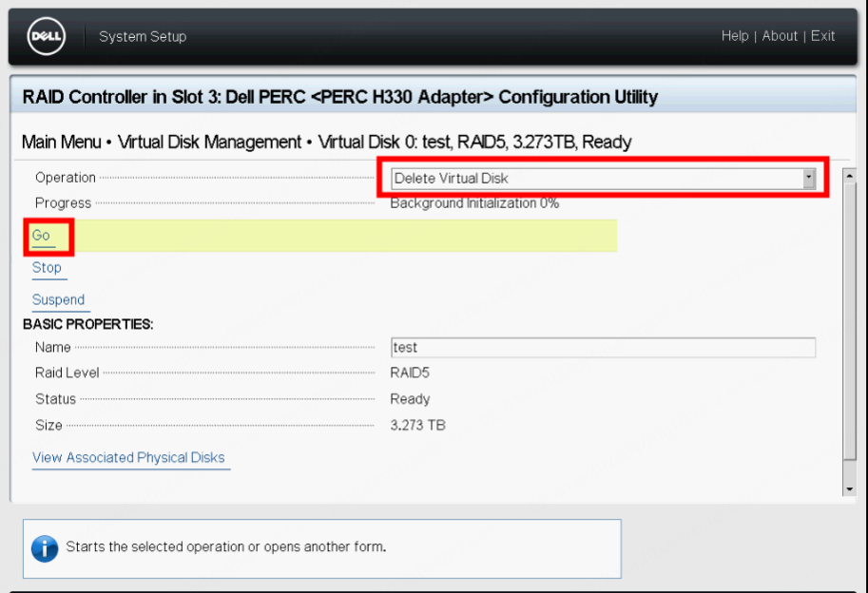Image resolution: width=868 pixels, height=593 pixels.
Task: Click the 3.273 TB size value
Action: pyautogui.click(x=418, y=426)
